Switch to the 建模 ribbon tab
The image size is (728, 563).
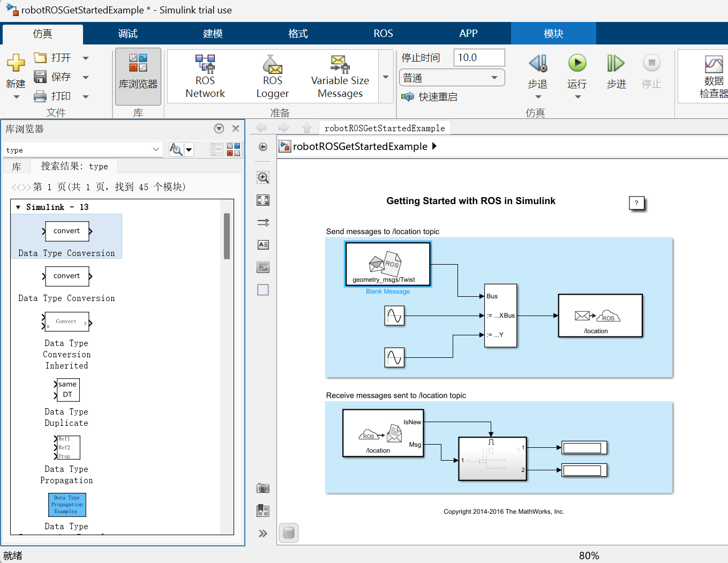(213, 34)
